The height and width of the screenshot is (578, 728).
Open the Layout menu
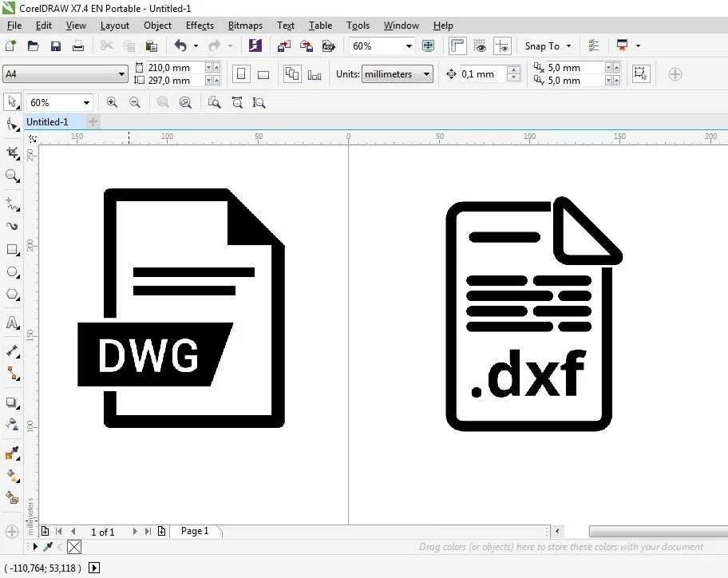click(x=115, y=26)
